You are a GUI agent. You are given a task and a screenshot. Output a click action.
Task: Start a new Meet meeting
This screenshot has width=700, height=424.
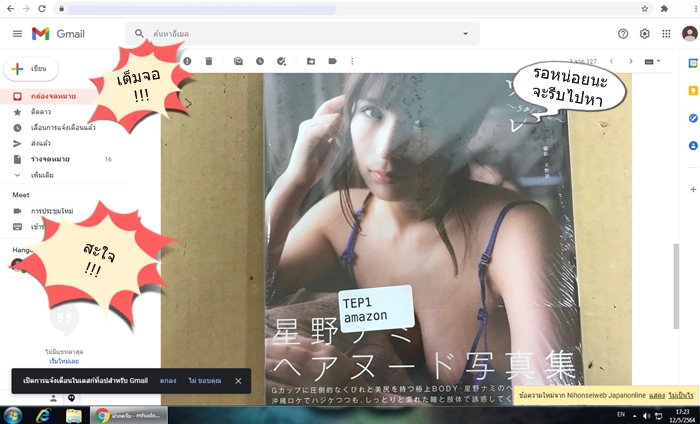pyautogui.click(x=52, y=211)
